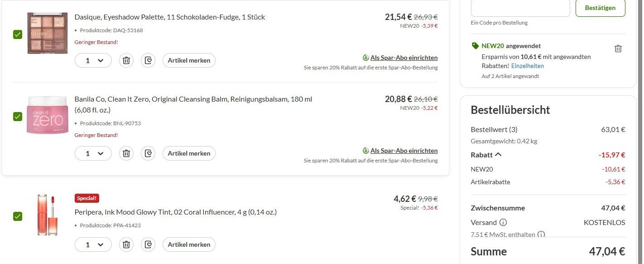Screen dimensions: 644x264
Task: Open the Einzelheiten savings details link
Action: tap(528, 66)
